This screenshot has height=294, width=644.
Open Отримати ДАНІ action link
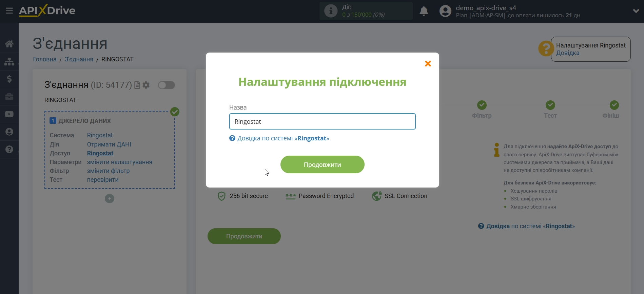point(109,144)
